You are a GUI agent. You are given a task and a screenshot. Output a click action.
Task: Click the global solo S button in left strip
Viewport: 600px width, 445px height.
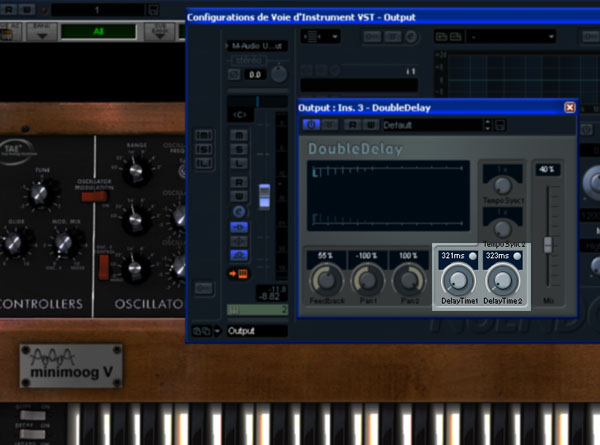pos(204,149)
